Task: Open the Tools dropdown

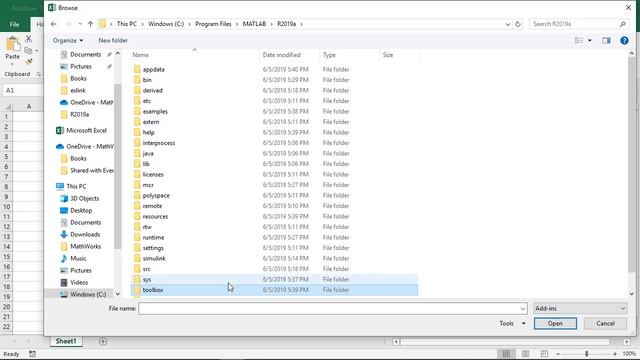Action: click(512, 323)
